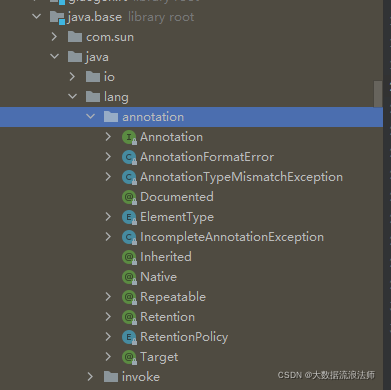Expand the com.sun folder
The height and width of the screenshot is (390, 391).
click(54, 37)
